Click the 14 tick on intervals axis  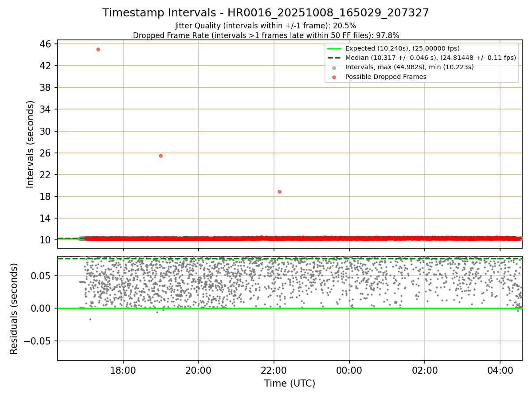[46, 218]
